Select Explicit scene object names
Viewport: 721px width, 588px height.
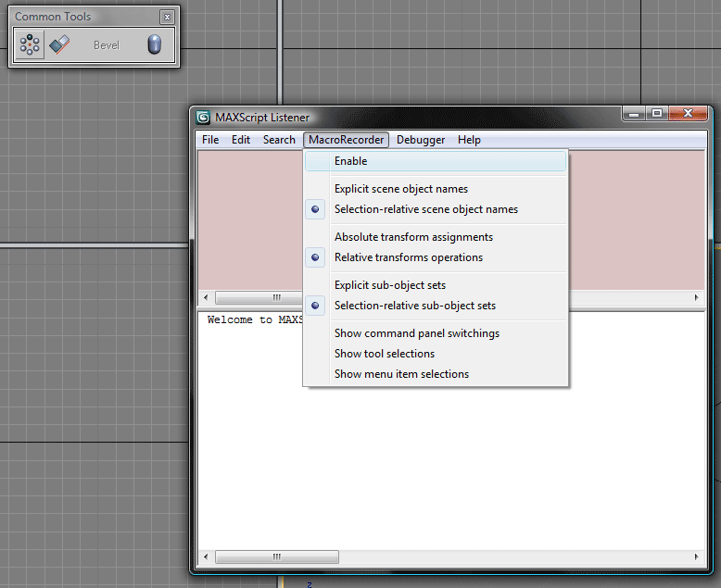pos(436,189)
